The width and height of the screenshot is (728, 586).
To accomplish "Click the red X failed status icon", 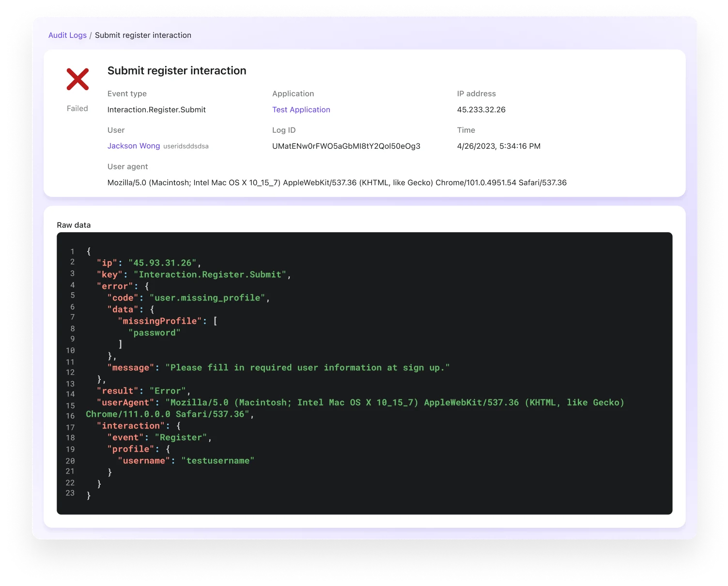I will tap(77, 79).
